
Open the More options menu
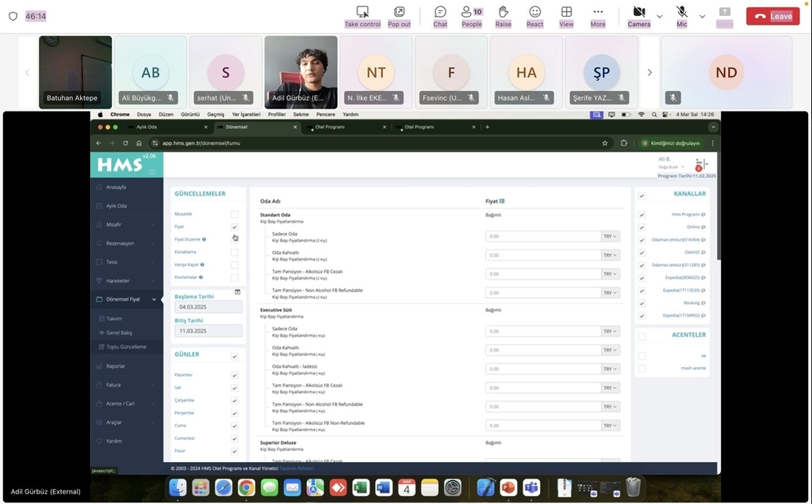click(598, 16)
